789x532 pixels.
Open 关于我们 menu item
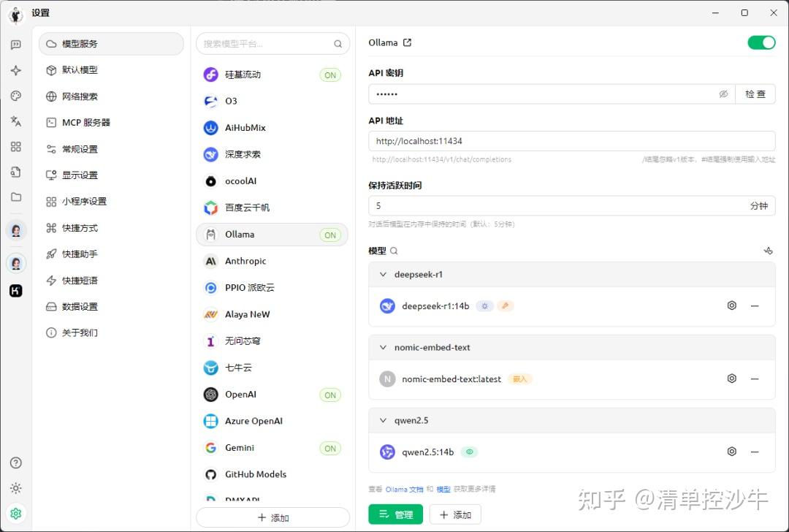point(111,332)
